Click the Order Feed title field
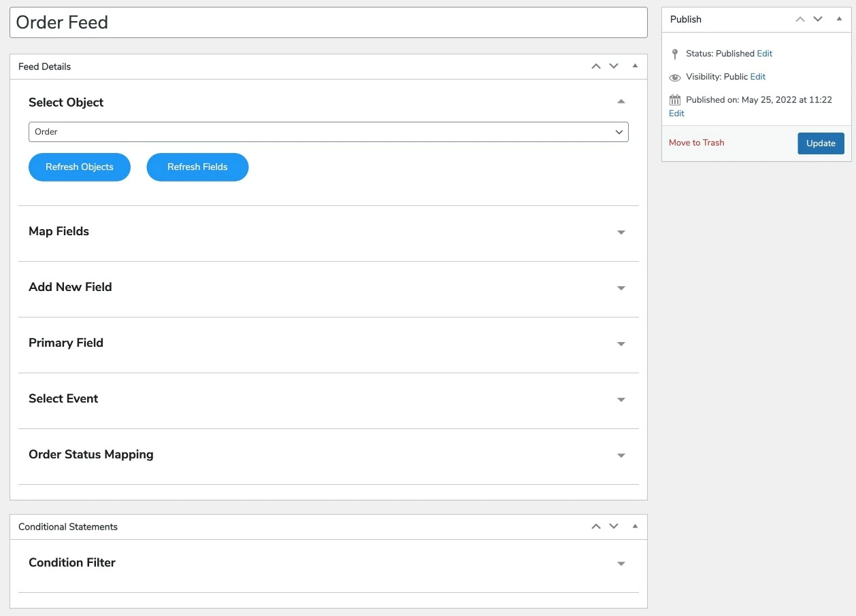Image resolution: width=856 pixels, height=616 pixels. (328, 22)
